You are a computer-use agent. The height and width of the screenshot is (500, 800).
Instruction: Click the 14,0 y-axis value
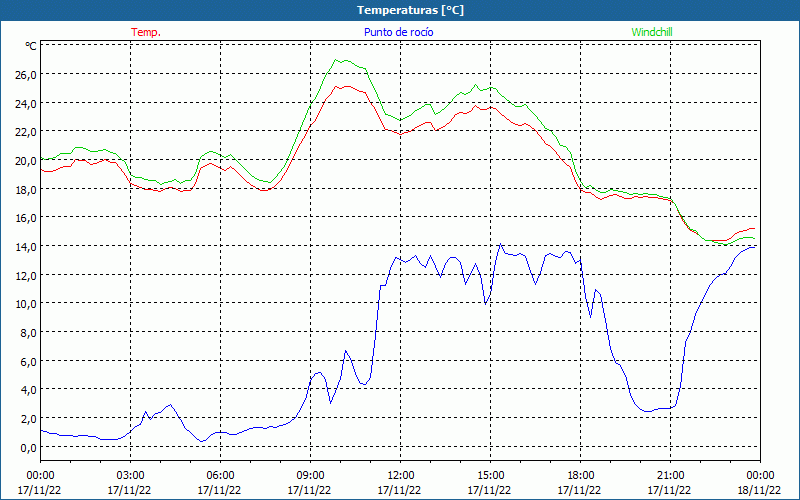pos(26,246)
